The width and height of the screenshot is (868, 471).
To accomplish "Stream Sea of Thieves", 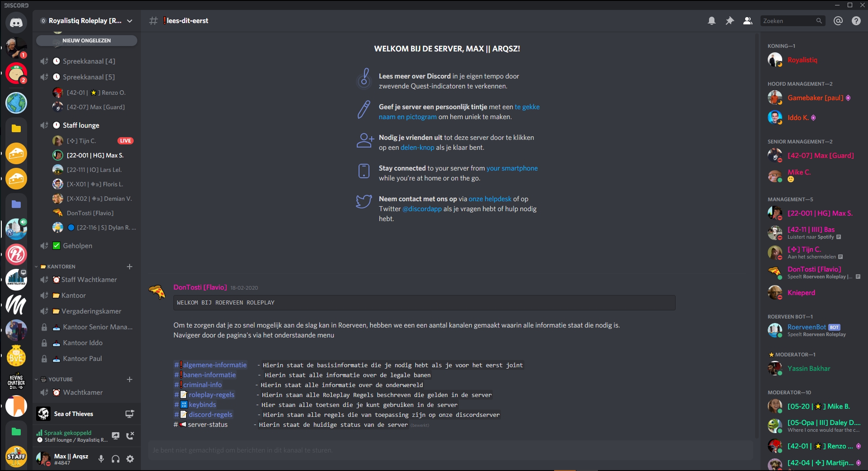I will tap(130, 414).
